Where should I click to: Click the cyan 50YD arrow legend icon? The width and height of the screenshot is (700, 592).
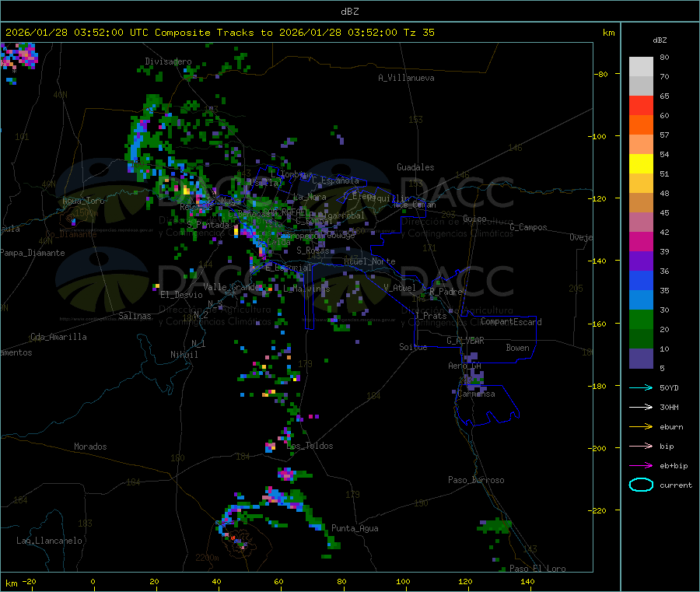641,387
